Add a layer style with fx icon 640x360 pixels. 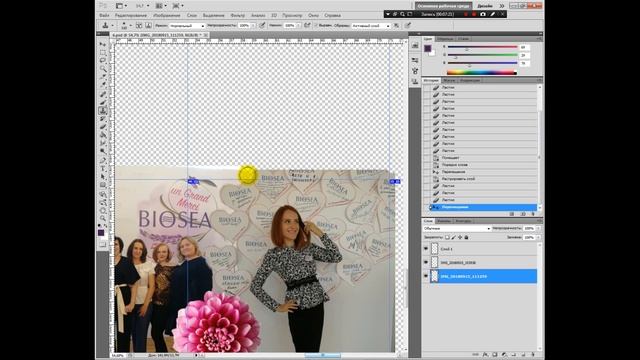(x=485, y=355)
